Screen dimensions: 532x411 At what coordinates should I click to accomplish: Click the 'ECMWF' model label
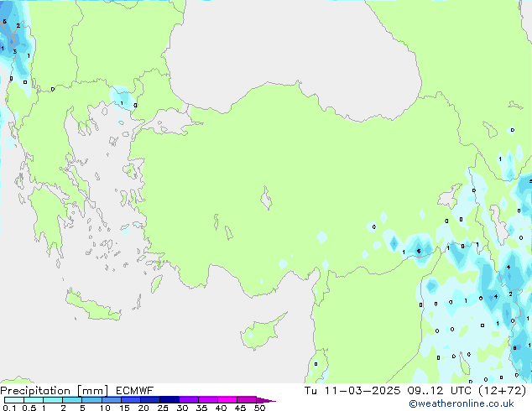point(135,391)
